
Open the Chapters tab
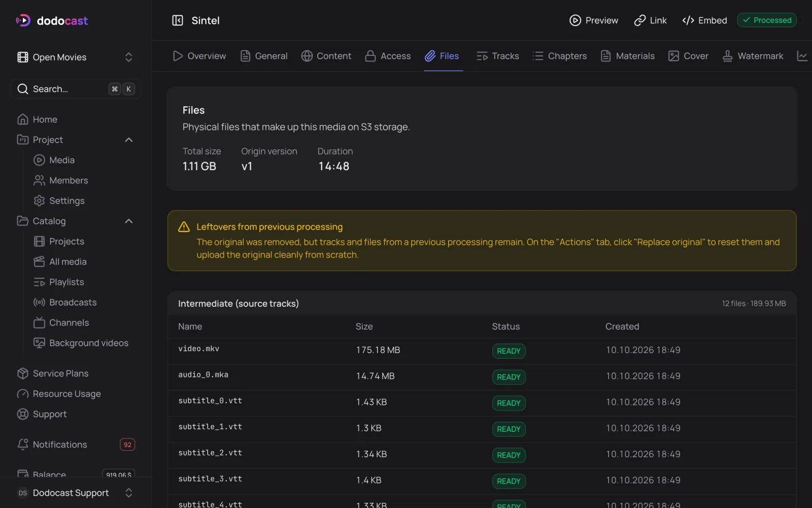click(x=560, y=56)
